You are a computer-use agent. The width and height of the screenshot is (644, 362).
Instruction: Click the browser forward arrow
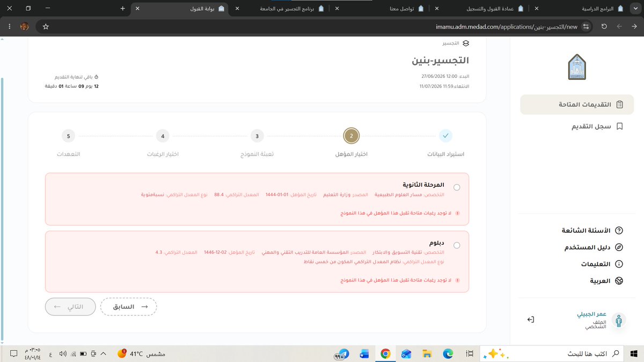coord(619,26)
